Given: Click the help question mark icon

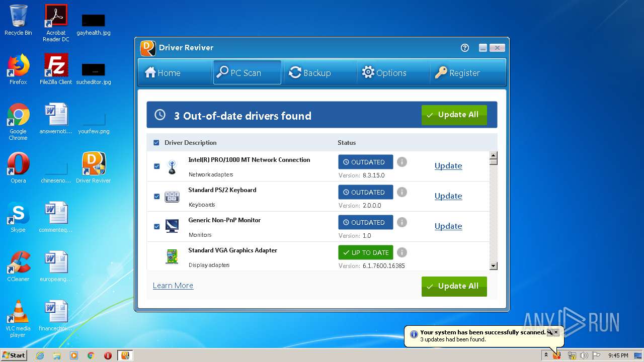Looking at the screenshot, I should click(x=465, y=48).
